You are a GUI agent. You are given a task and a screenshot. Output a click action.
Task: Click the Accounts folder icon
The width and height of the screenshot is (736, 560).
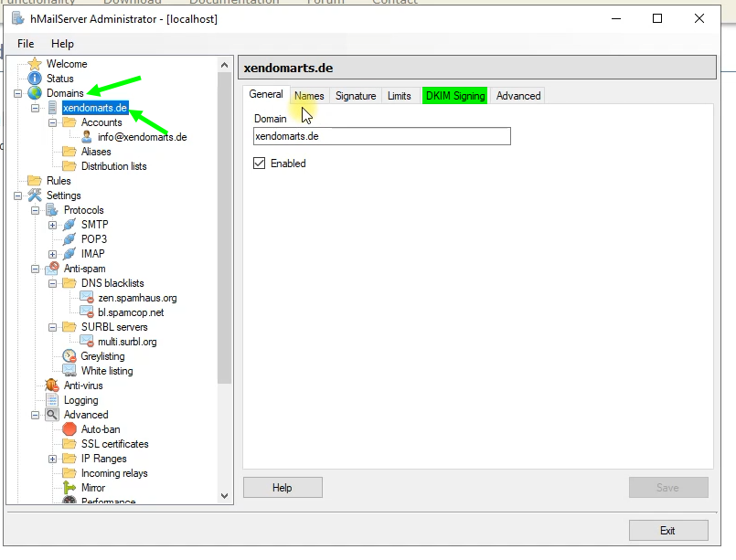click(69, 122)
